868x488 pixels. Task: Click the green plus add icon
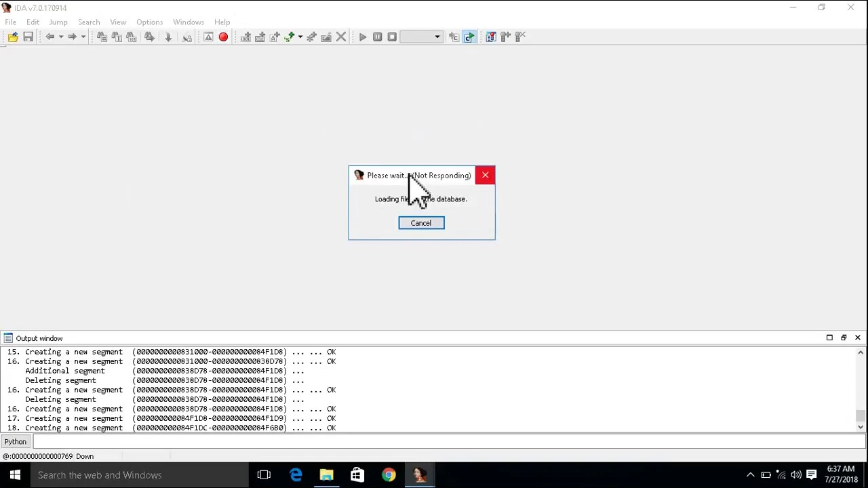pyautogui.click(x=290, y=37)
